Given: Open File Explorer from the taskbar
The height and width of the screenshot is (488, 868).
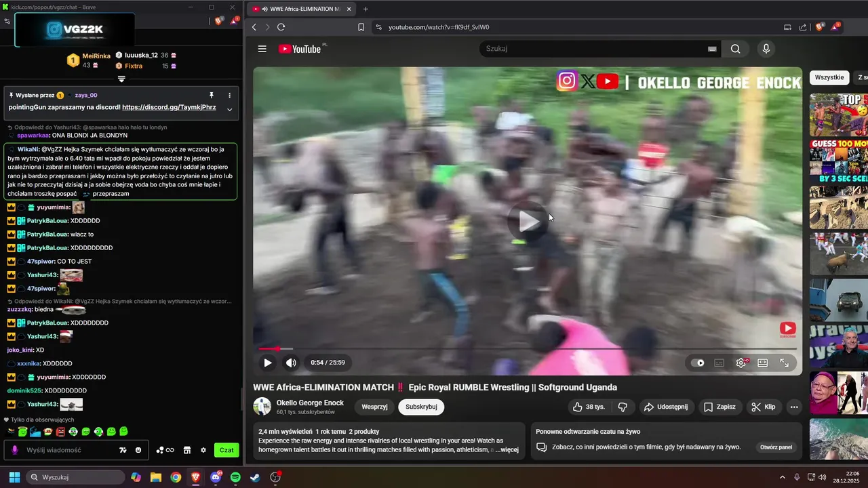Looking at the screenshot, I should click(156, 477).
